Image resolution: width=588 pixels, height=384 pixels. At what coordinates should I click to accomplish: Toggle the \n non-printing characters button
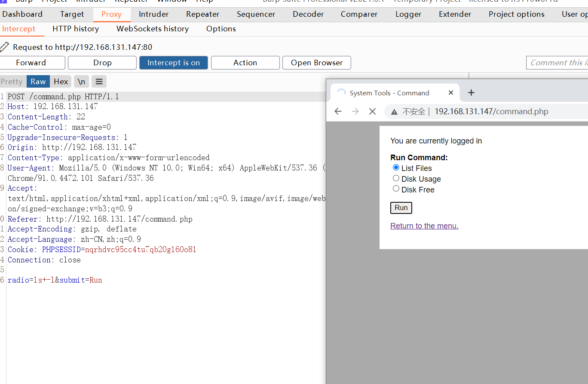(81, 82)
